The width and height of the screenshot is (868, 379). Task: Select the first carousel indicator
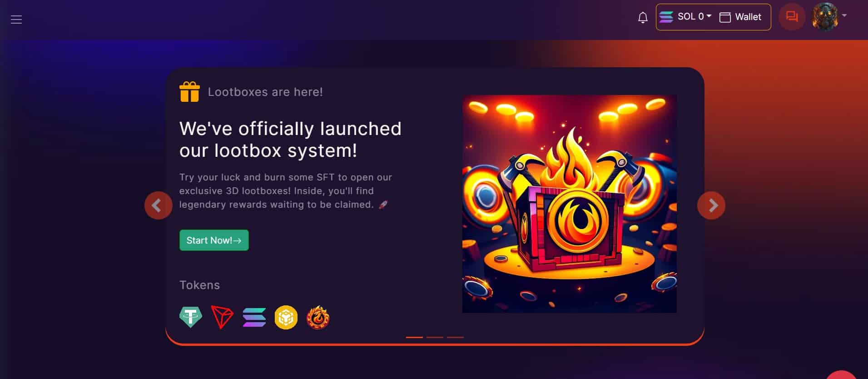[x=414, y=337]
